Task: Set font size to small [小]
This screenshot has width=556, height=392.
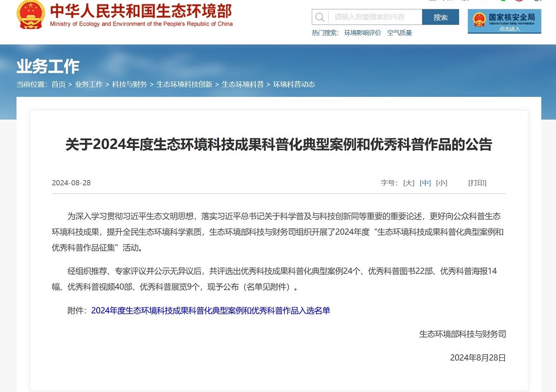Action: tap(441, 183)
